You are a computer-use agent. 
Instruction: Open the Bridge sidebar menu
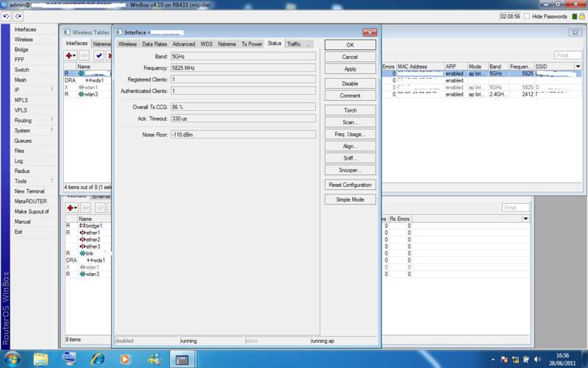coord(21,49)
